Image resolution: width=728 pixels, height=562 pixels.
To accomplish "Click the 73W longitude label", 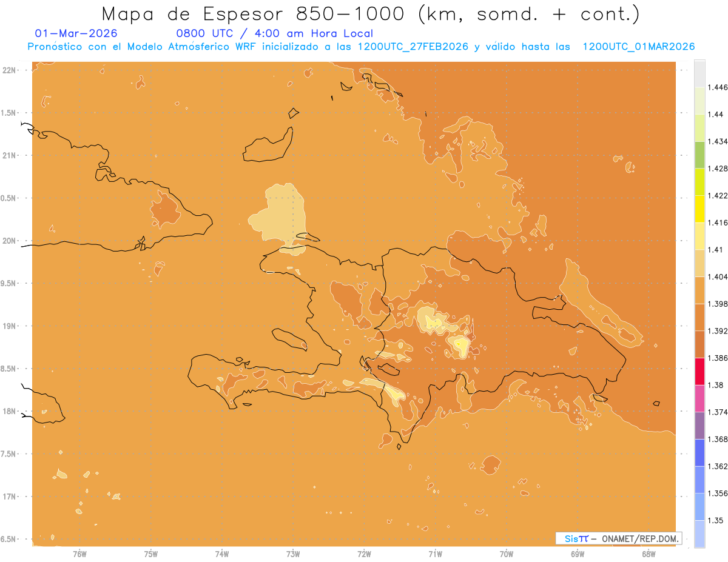I will (x=293, y=554).
